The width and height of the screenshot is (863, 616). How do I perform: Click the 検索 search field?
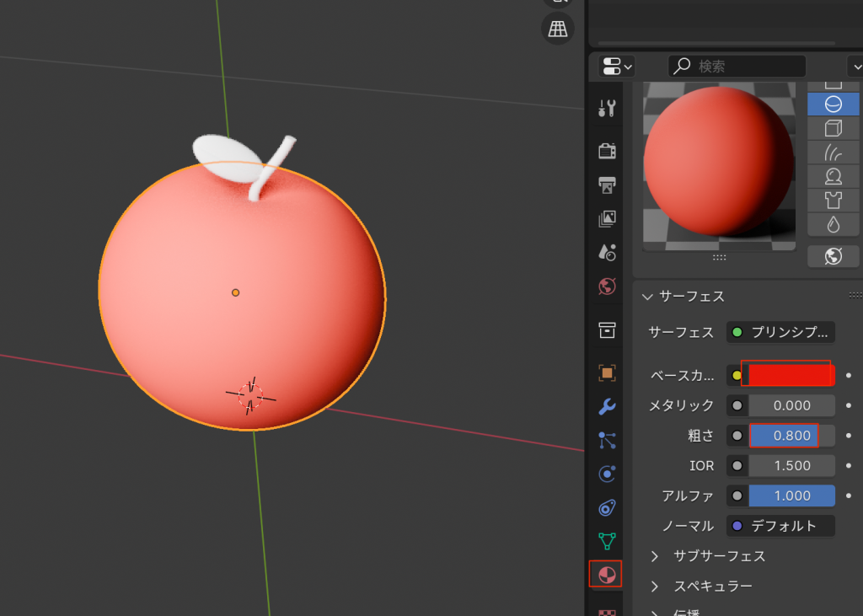[x=737, y=67]
